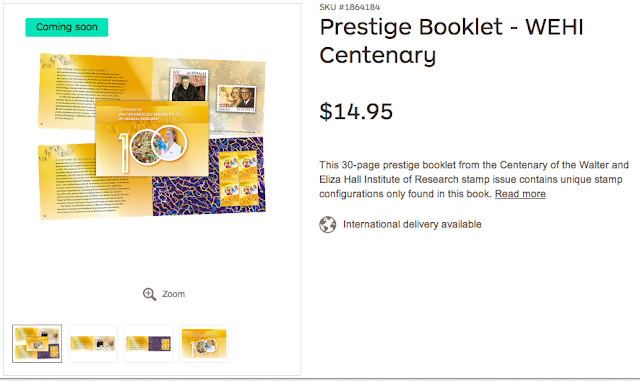This screenshot has height=381, width=640.
Task: Click the couple portrait stamp in the main image
Action: [237, 99]
